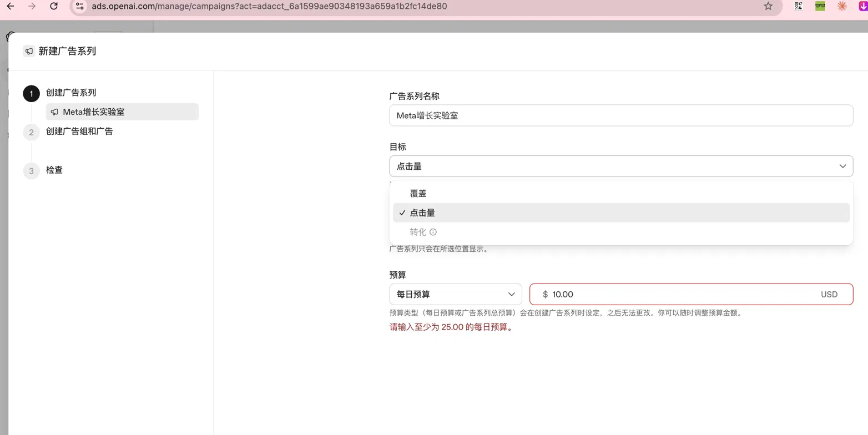Go back with the browser back arrow
868x435 pixels.
9,6
